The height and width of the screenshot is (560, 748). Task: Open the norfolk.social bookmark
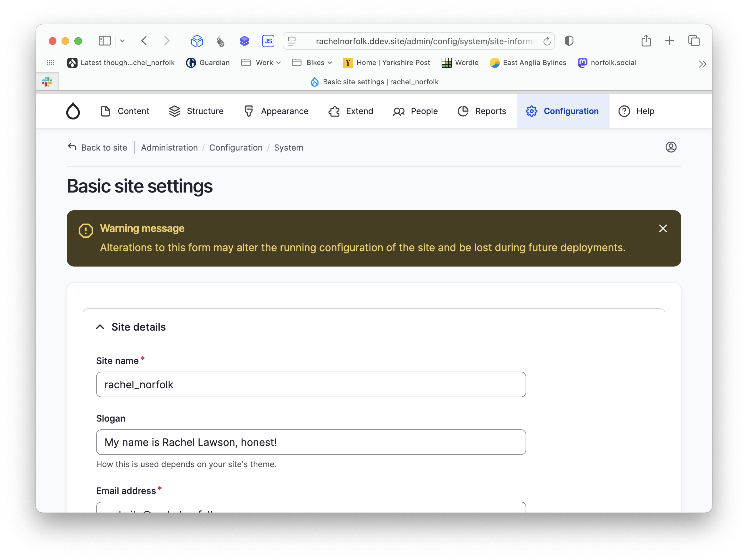[607, 62]
